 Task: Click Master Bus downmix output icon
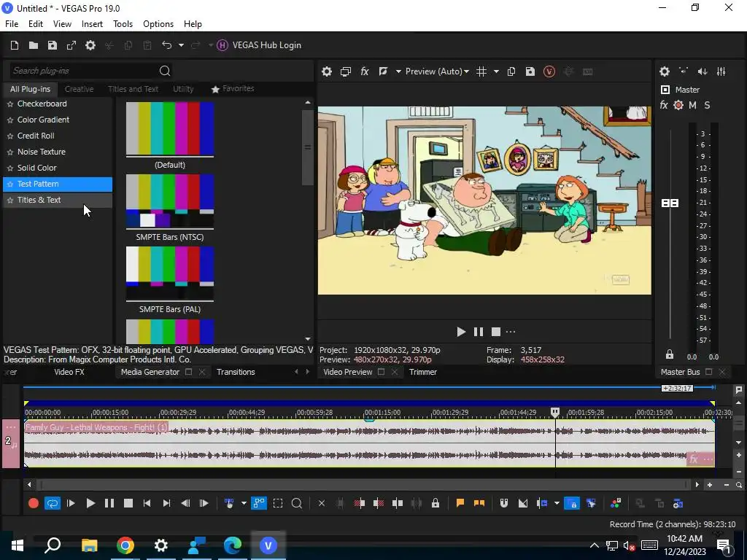click(x=683, y=71)
